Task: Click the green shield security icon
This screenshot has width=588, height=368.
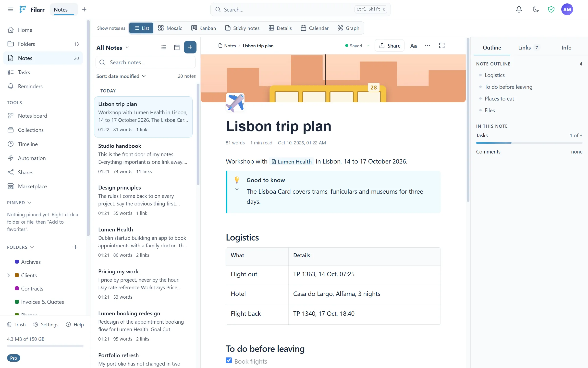Action: pos(551,10)
